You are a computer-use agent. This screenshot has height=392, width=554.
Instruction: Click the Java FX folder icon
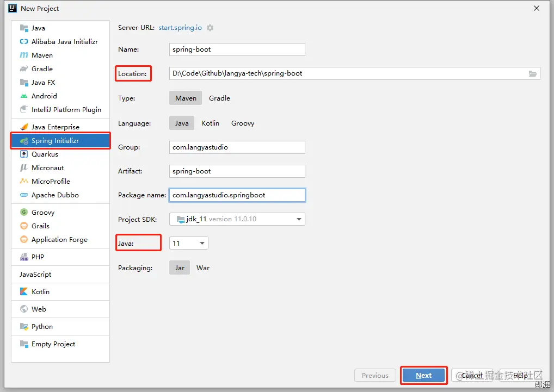click(23, 82)
